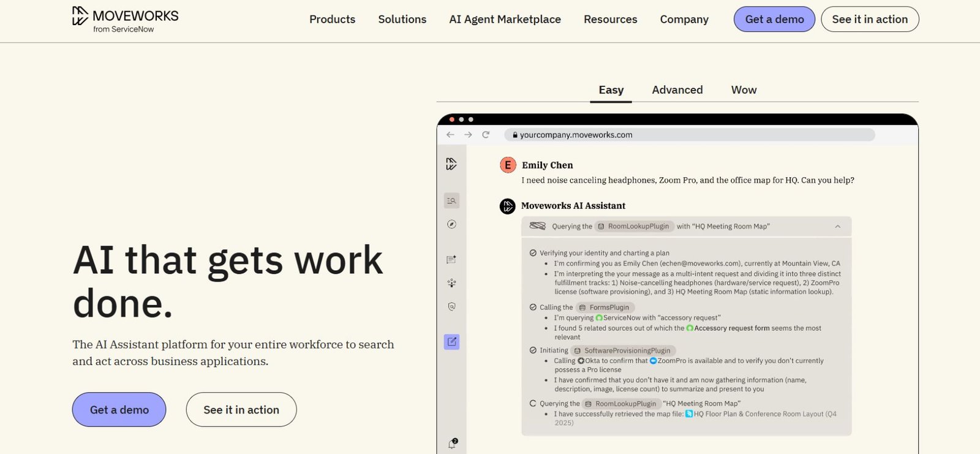The height and width of the screenshot is (454, 980).
Task: Click the lock icon in address bar
Action: [515, 135]
